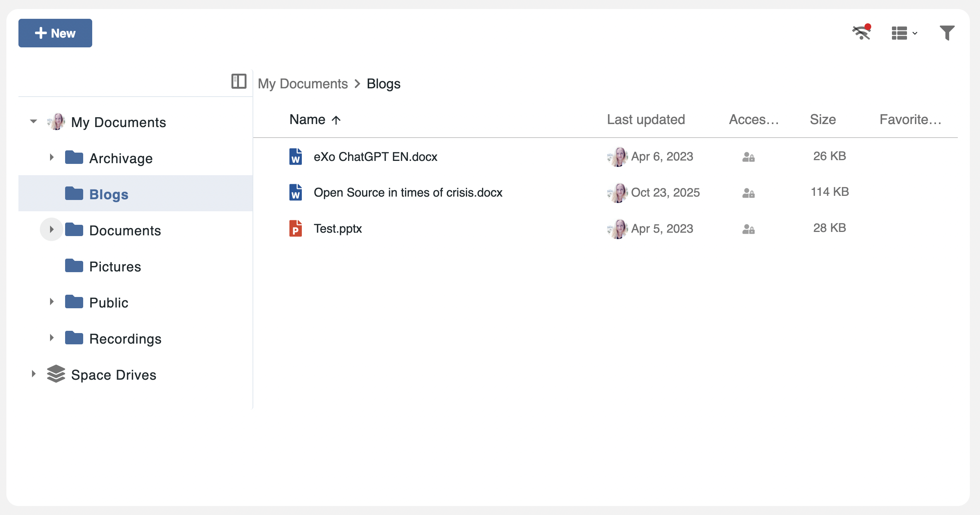This screenshot has width=980, height=515.
Task: Click access lock icon for Test.pptx
Action: pos(748,229)
